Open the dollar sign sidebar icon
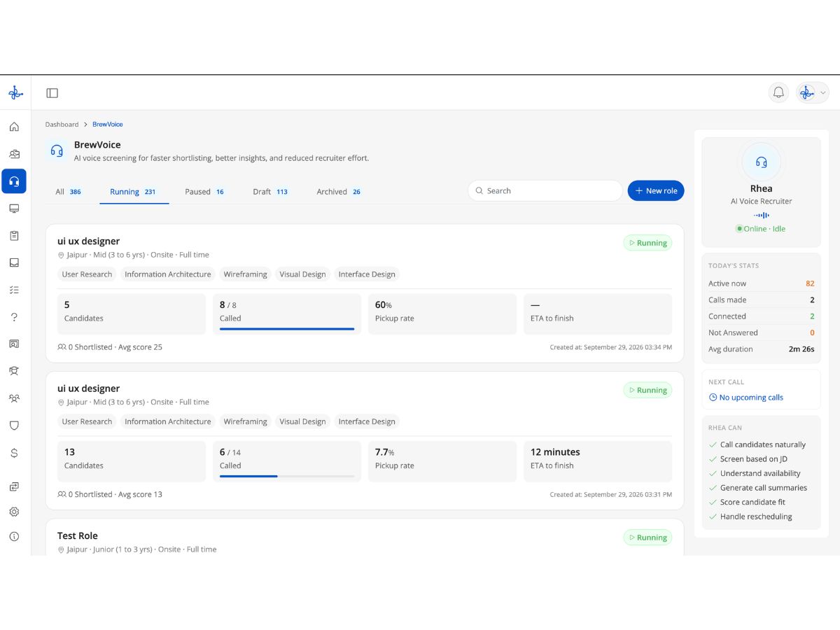Viewport: 840px width, 630px height. click(14, 453)
